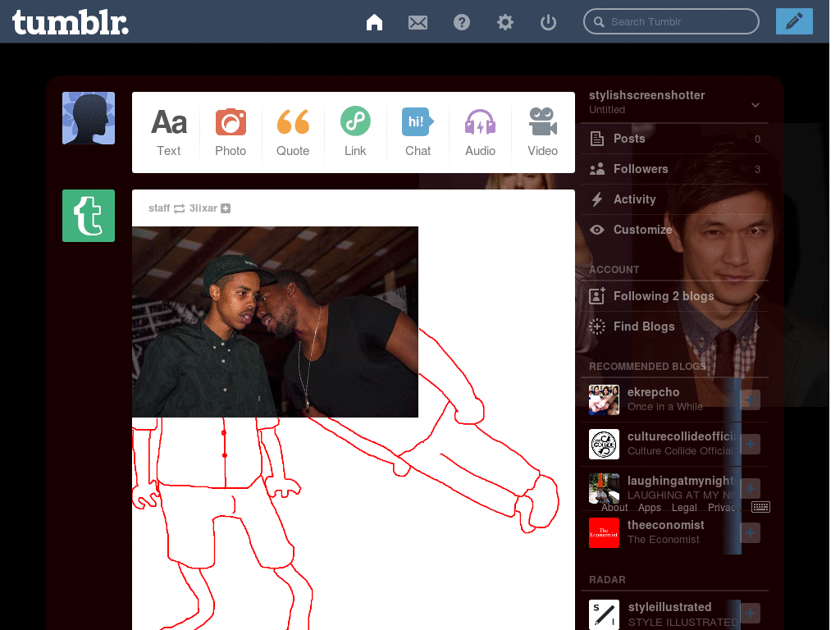Click the tumblr logo

pos(71,22)
